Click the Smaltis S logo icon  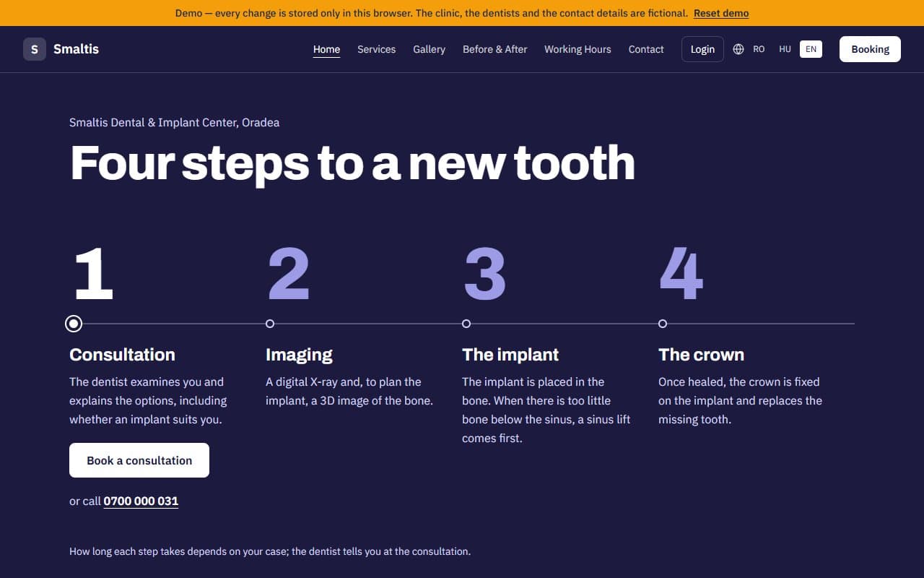[35, 49]
